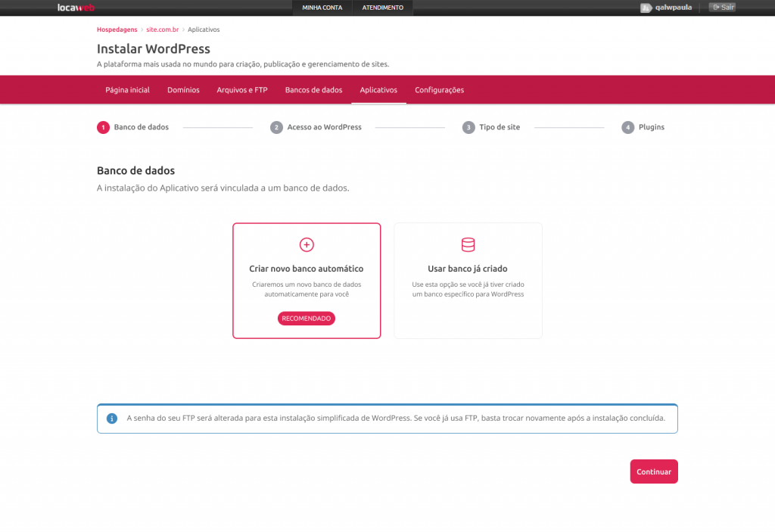Click the blue info icon in FTP notice
This screenshot has width=775, height=532.
click(112, 418)
